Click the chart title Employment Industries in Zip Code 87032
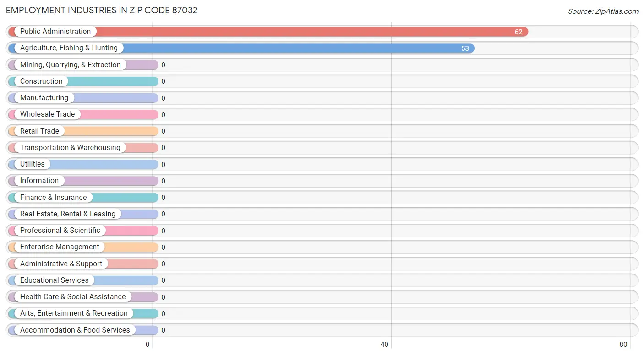Screen dimensions: 644x355 point(102,11)
